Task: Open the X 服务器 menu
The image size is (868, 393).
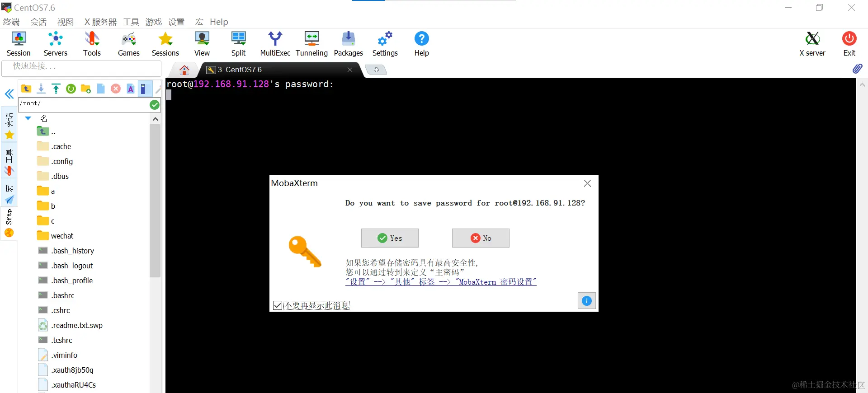Action: (x=100, y=22)
